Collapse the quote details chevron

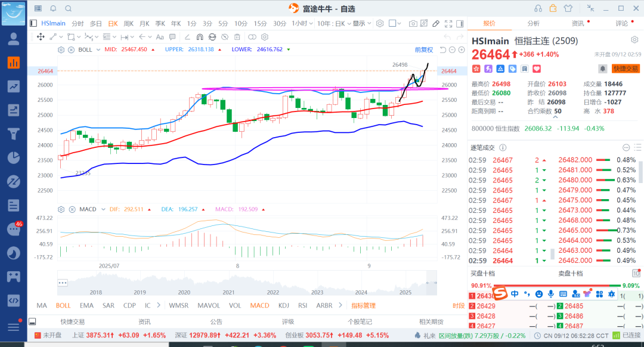click(555, 117)
